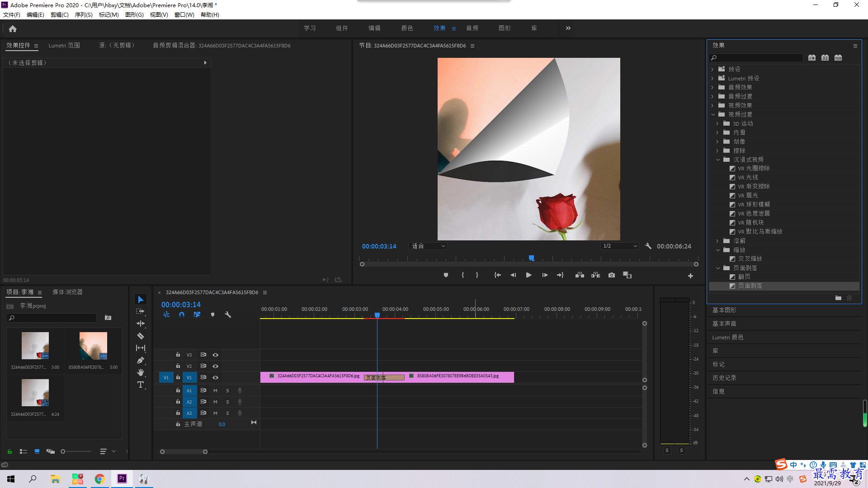Solo audio track A2
The image size is (868, 488).
(x=227, y=402)
